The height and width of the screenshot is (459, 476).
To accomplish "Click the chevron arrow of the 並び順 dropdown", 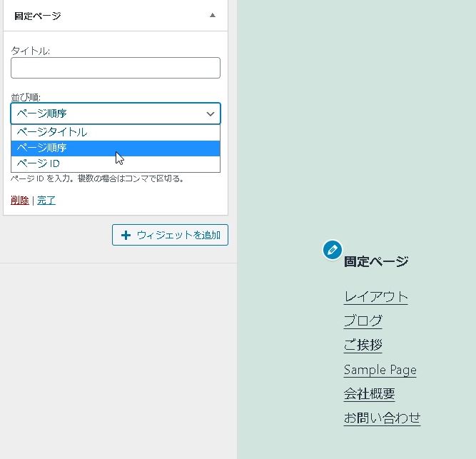I will click(x=211, y=114).
